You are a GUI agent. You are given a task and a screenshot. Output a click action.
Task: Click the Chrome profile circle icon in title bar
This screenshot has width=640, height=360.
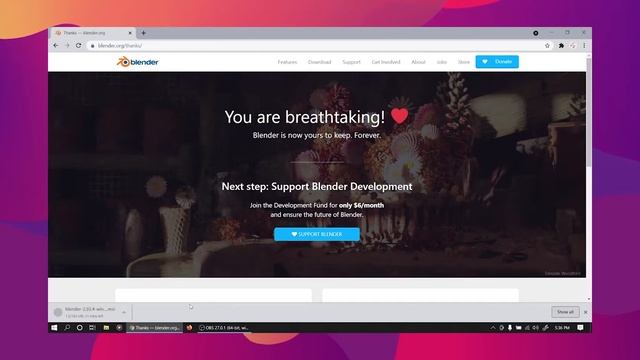point(536,33)
